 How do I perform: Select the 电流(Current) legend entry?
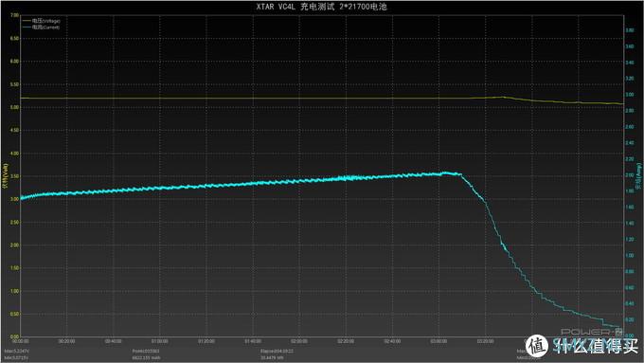click(x=45, y=27)
